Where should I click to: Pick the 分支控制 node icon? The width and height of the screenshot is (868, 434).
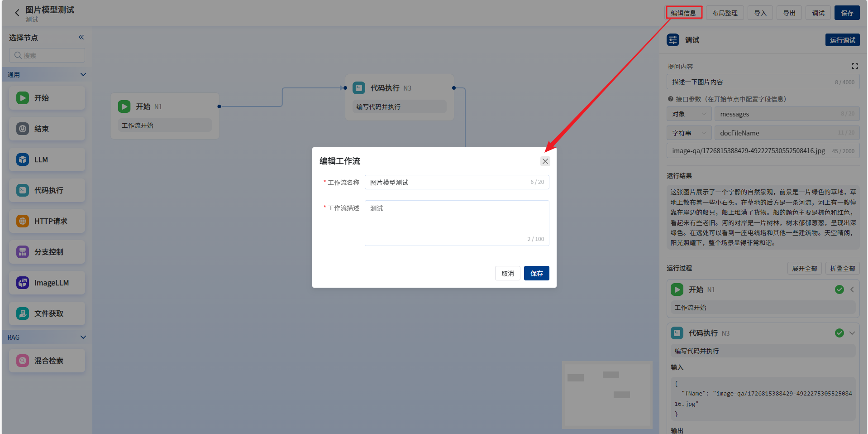click(23, 252)
